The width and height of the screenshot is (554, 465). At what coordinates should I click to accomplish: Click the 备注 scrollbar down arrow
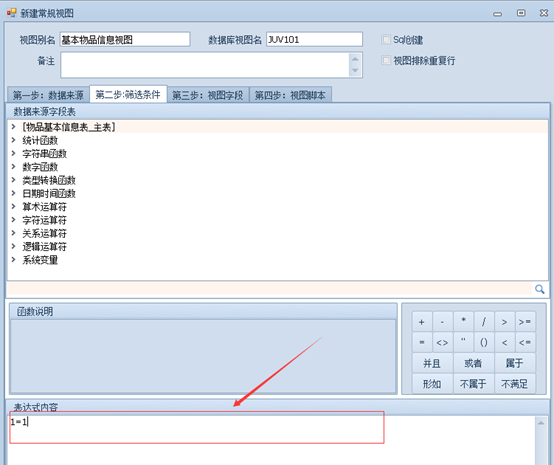(355, 71)
